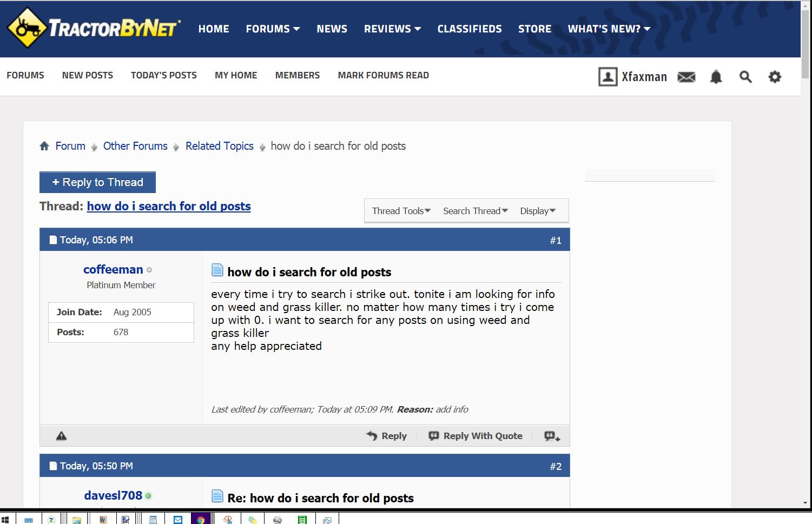Image resolution: width=812 pixels, height=524 pixels.
Task: Go to Today's Posts tab
Action: pyautogui.click(x=163, y=75)
